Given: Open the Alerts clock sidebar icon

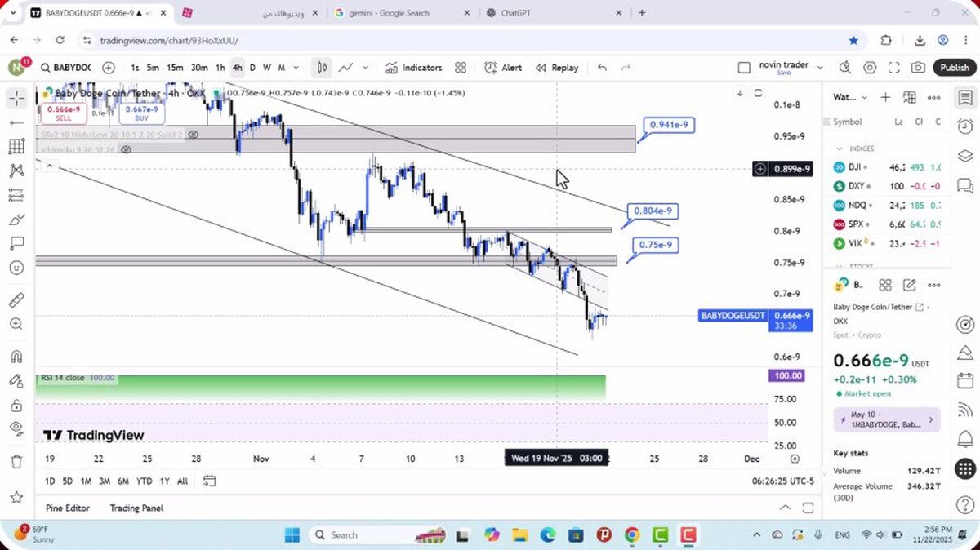Looking at the screenshot, I should point(964,126).
